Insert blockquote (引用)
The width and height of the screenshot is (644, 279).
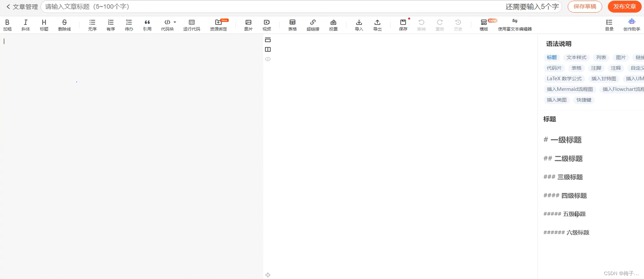[147, 25]
